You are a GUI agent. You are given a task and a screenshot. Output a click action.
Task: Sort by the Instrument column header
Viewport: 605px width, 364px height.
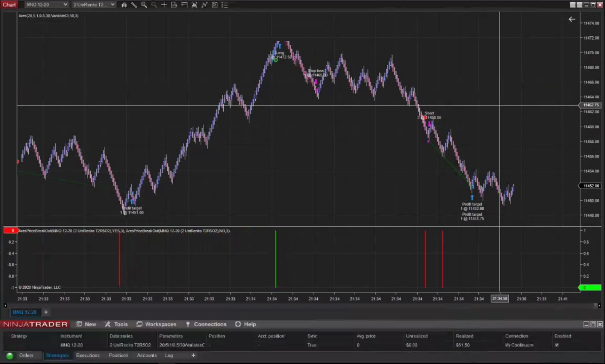(71, 336)
